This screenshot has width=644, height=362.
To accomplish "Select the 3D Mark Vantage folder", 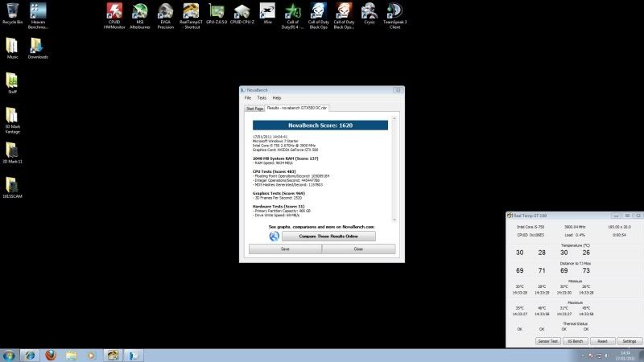I will 12,116.
